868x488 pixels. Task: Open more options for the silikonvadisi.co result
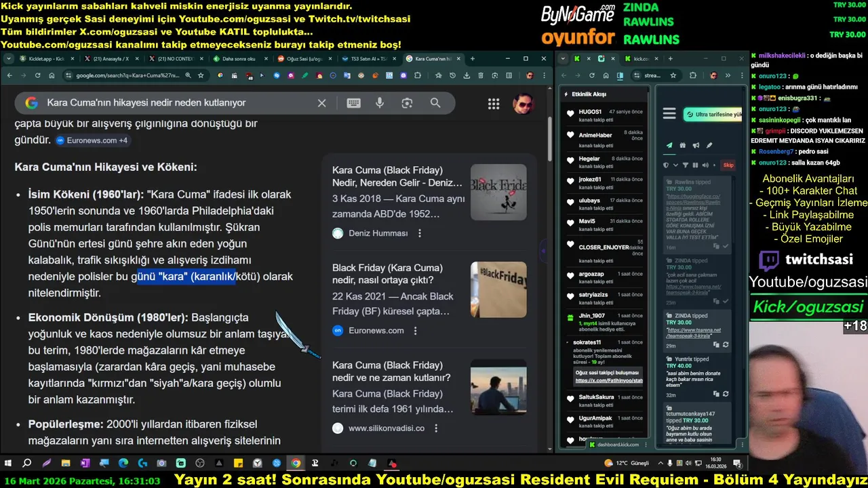coord(436,428)
